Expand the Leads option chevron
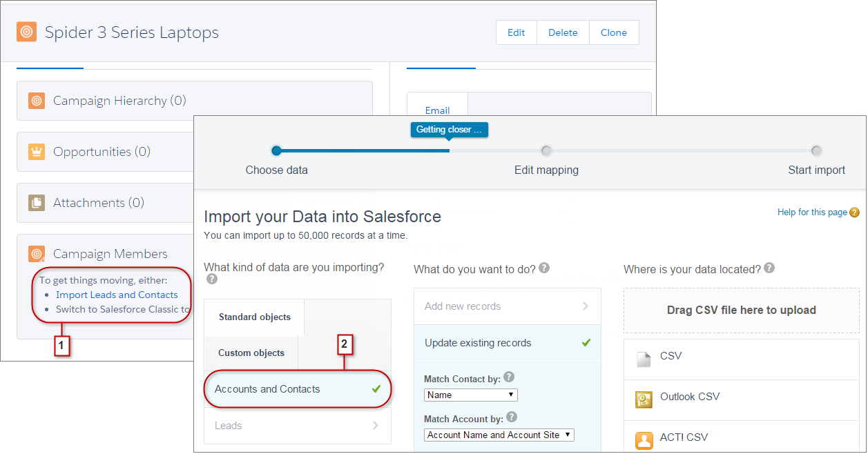Image resolution: width=868 pixels, height=454 pixels. (x=376, y=426)
